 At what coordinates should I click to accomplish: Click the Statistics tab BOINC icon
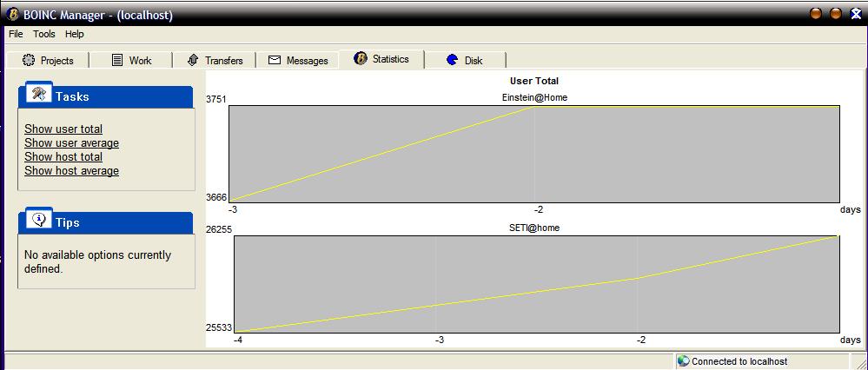click(x=361, y=59)
